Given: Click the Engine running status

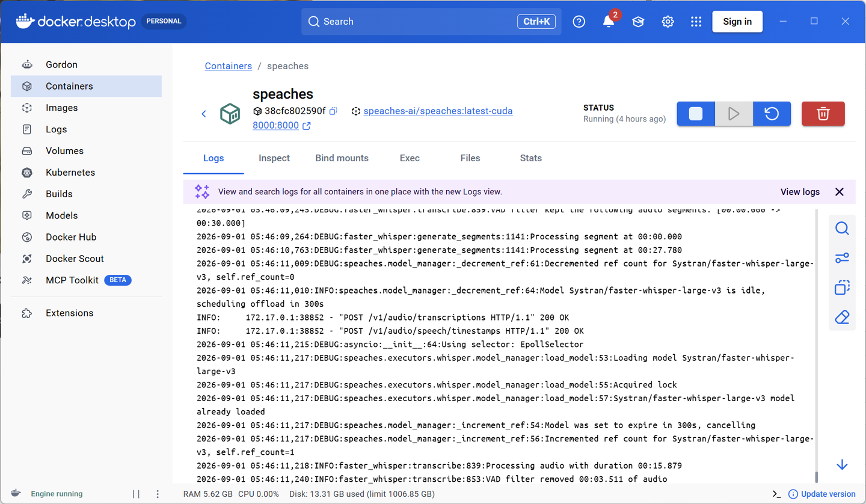Looking at the screenshot, I should point(57,494).
